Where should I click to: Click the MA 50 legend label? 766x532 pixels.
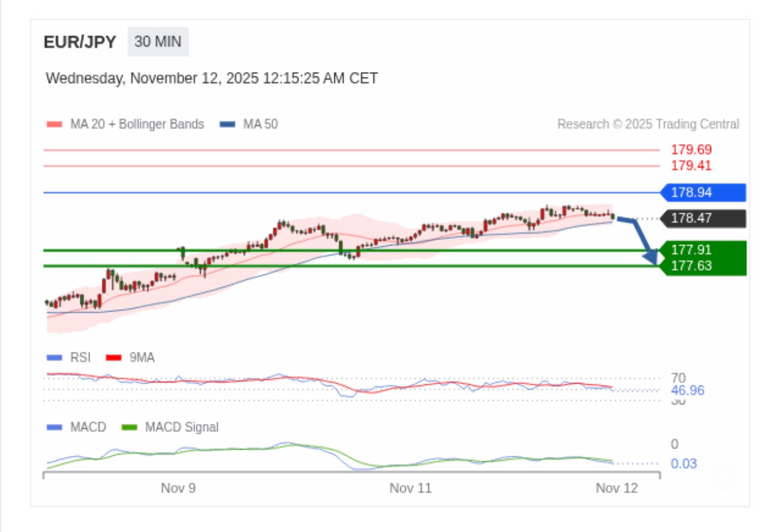pos(260,124)
